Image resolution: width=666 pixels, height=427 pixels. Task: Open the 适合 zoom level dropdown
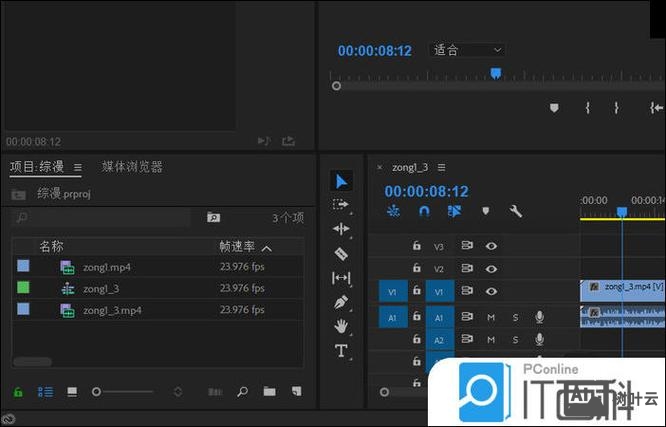point(467,50)
